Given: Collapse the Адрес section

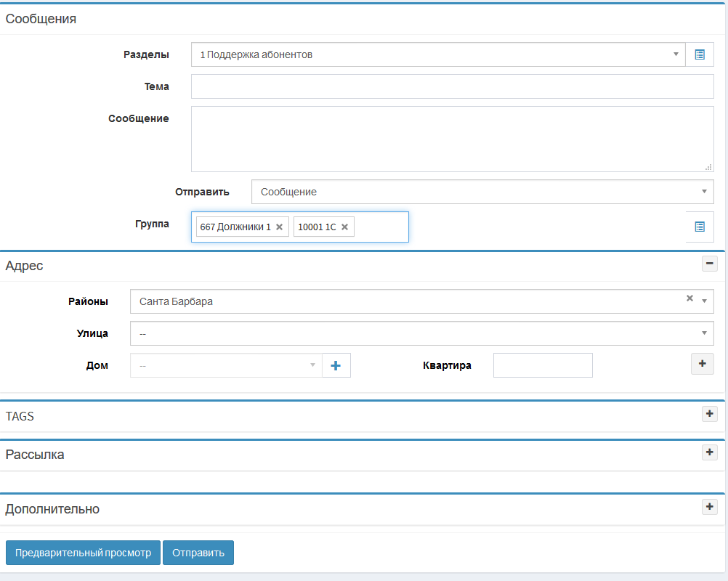Looking at the screenshot, I should pos(709,264).
